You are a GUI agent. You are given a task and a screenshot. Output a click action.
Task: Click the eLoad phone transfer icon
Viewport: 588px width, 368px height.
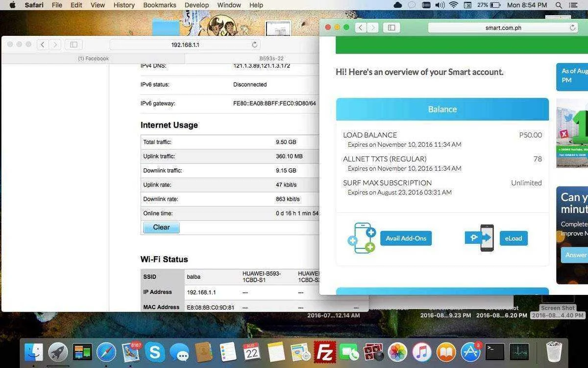(480, 238)
